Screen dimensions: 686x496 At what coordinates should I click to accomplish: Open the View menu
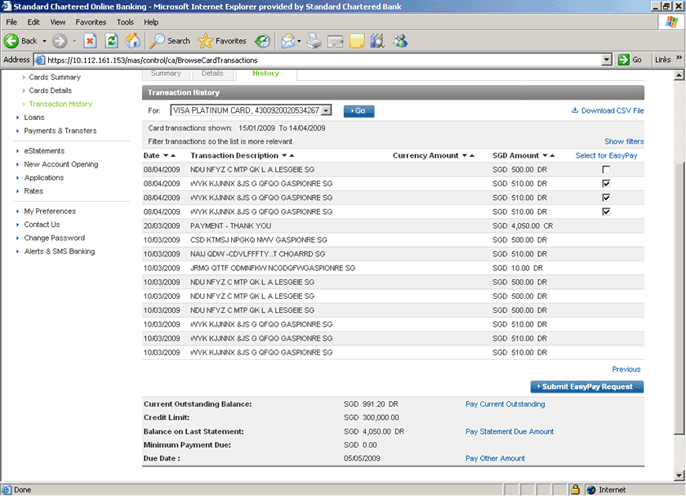[x=57, y=22]
